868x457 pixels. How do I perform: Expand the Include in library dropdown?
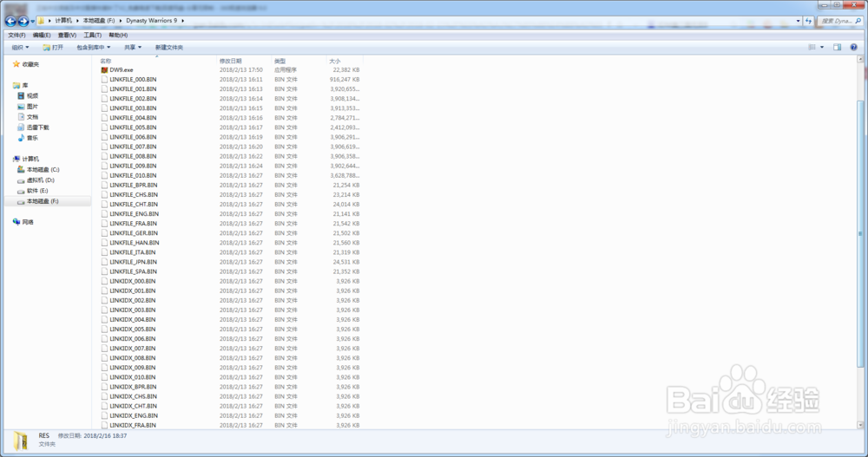coord(93,48)
